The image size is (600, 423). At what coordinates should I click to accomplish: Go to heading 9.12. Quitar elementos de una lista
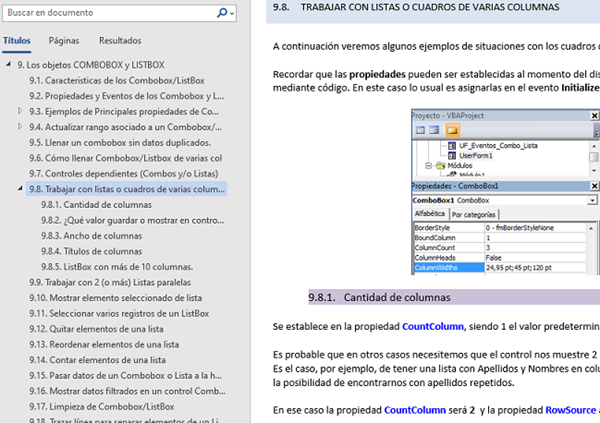click(x=95, y=329)
